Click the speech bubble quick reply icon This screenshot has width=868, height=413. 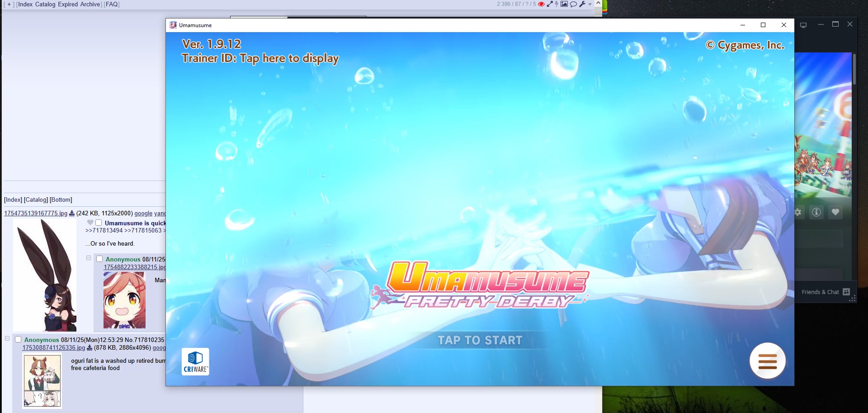click(573, 4)
